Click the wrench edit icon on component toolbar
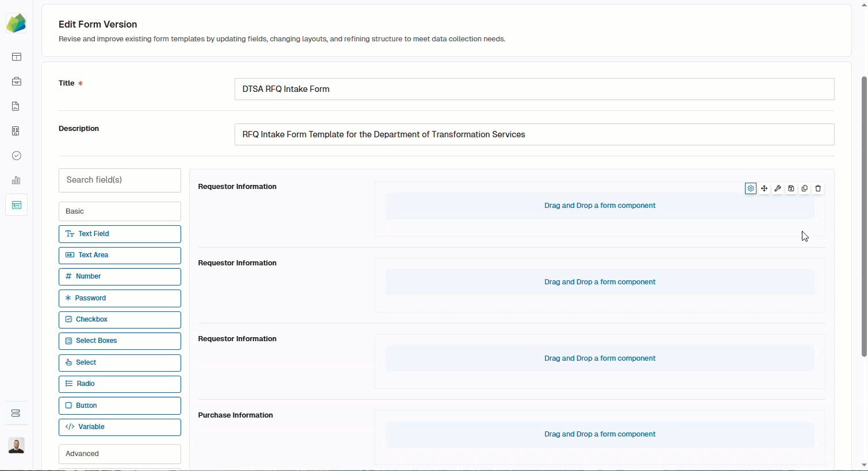 point(778,188)
